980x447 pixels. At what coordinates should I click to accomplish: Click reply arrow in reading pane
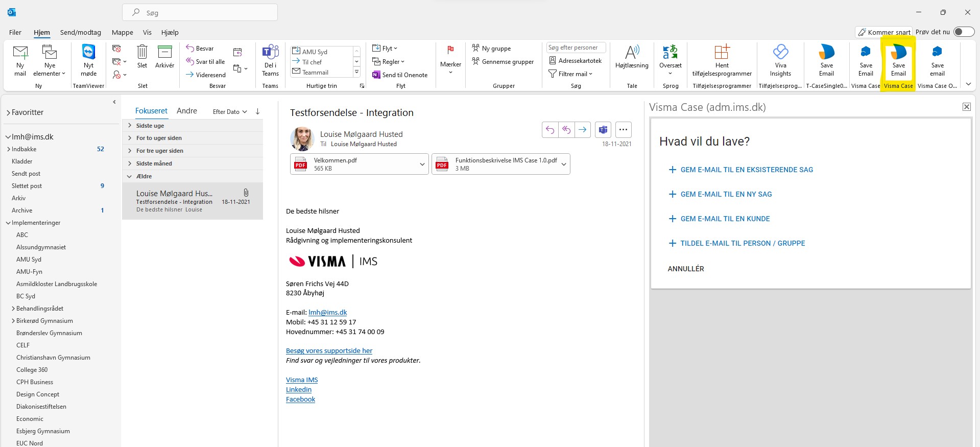[x=550, y=130]
